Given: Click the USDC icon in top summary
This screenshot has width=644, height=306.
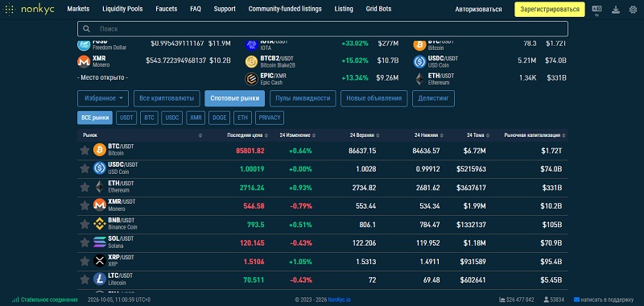Looking at the screenshot, I should click(419, 62).
